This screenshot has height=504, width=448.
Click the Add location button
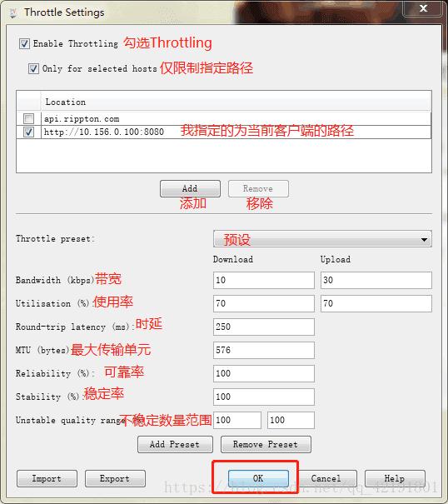pyautogui.click(x=190, y=188)
